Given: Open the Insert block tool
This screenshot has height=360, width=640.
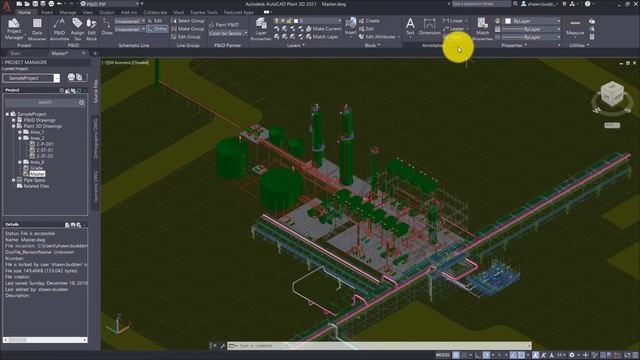Looking at the screenshot, I should click(x=350, y=27).
